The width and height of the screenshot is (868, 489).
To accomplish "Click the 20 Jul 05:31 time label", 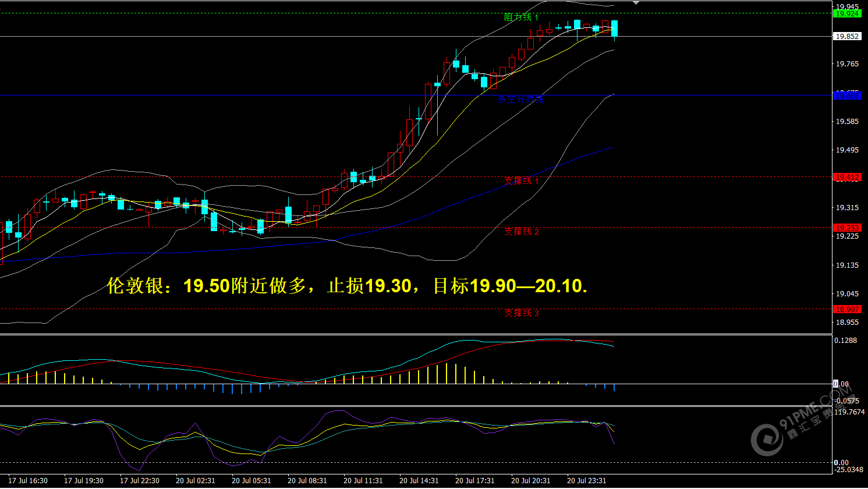I will click(x=251, y=481).
